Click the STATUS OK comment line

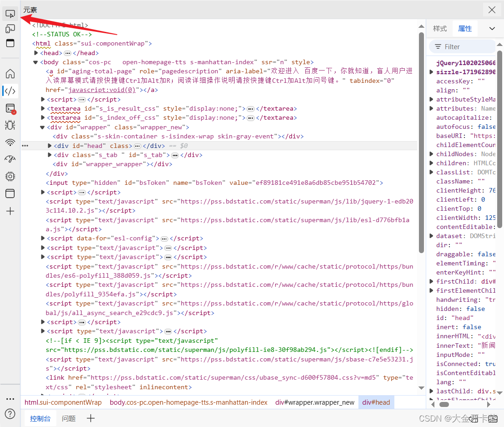pos(62,34)
